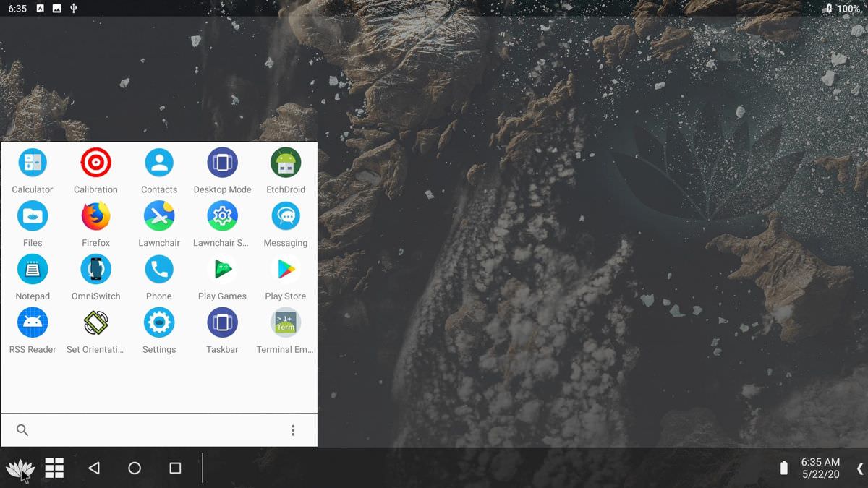Launch Firefox browser
868x488 pixels.
[95, 216]
